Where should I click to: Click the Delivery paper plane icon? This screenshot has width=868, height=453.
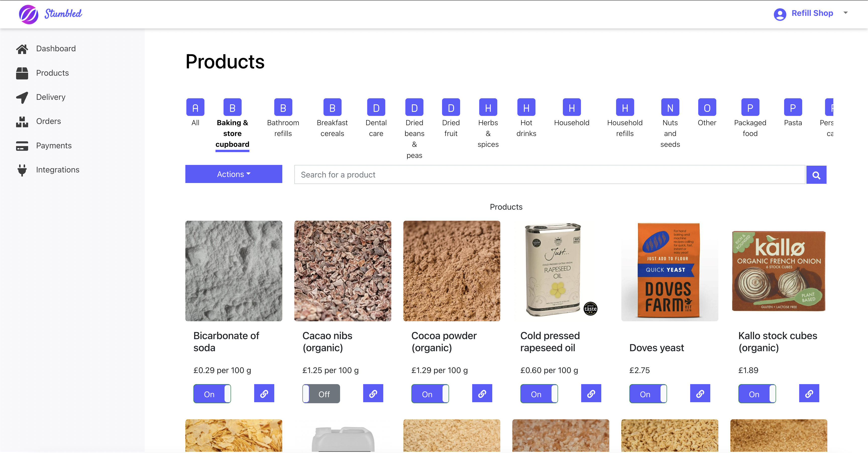pos(22,97)
